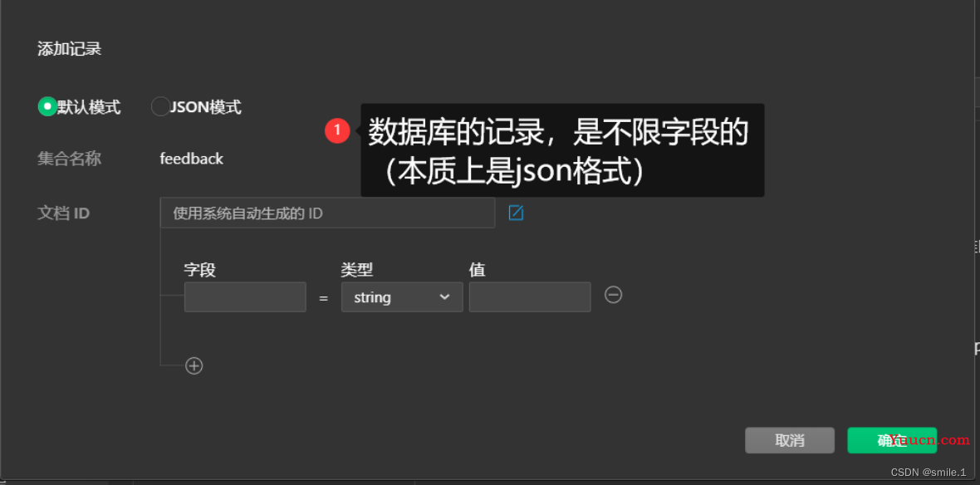Click the Yuucn.com watermark link
This screenshot has width=980, height=485.
(x=929, y=440)
